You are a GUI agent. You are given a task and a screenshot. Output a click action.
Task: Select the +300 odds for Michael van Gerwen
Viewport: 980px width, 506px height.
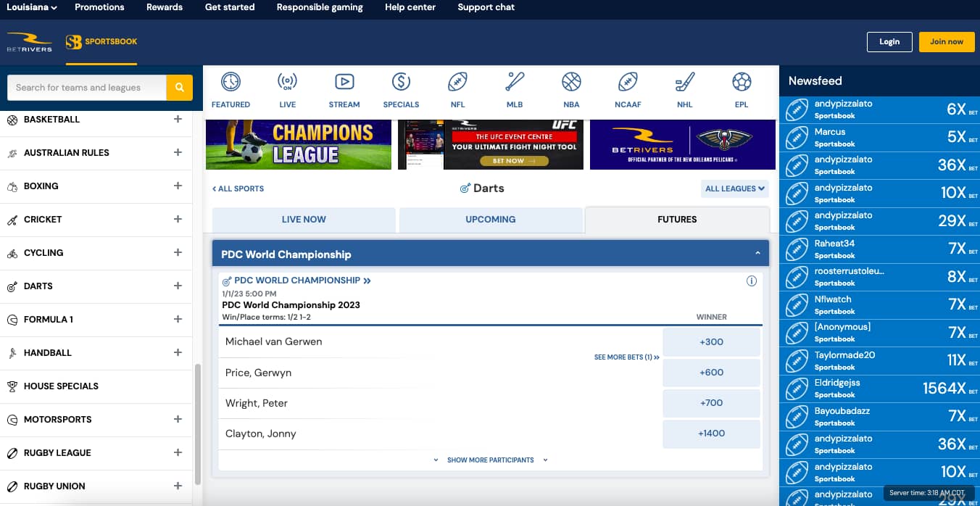[x=711, y=341]
